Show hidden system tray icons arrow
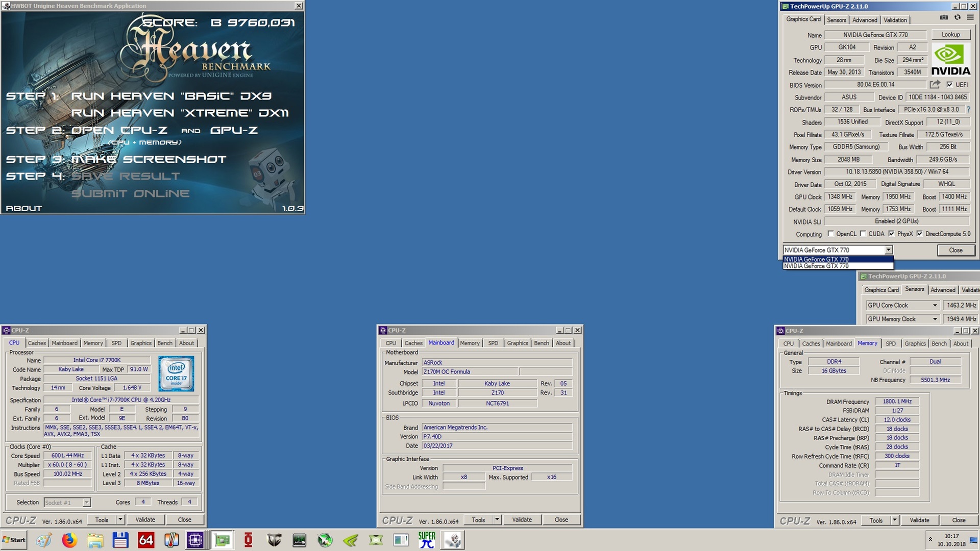Viewport: 980px width, 551px height. point(930,539)
